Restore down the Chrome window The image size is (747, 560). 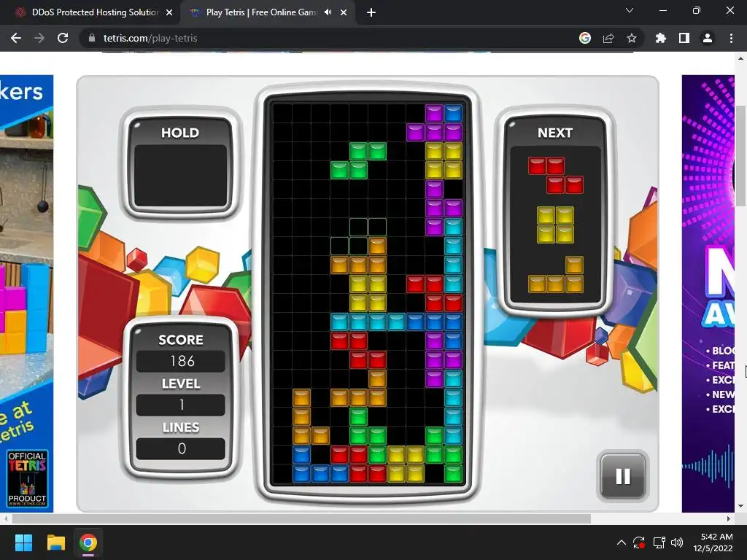click(x=697, y=10)
